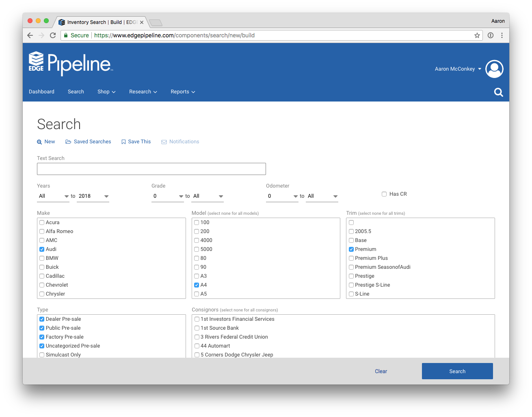Expand the Research menu

pos(143,92)
